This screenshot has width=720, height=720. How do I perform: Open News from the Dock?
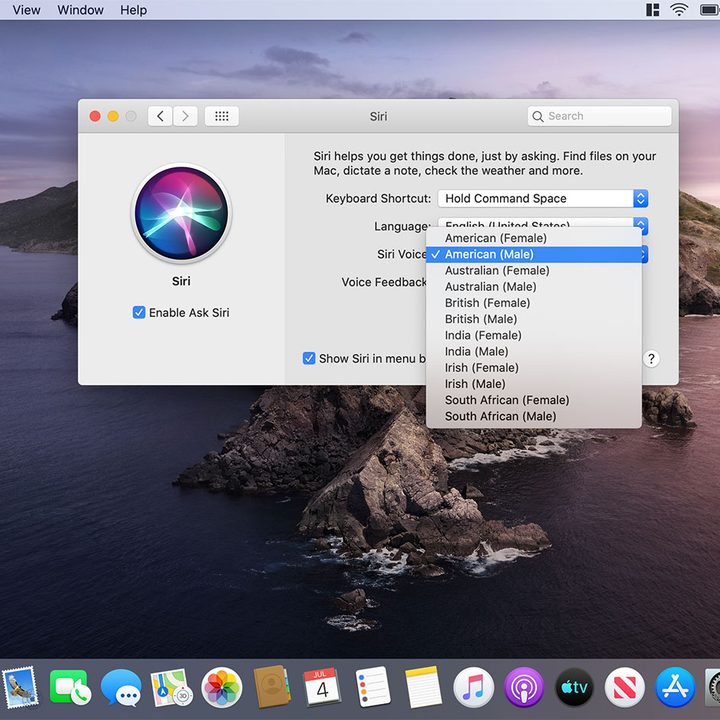click(624, 687)
